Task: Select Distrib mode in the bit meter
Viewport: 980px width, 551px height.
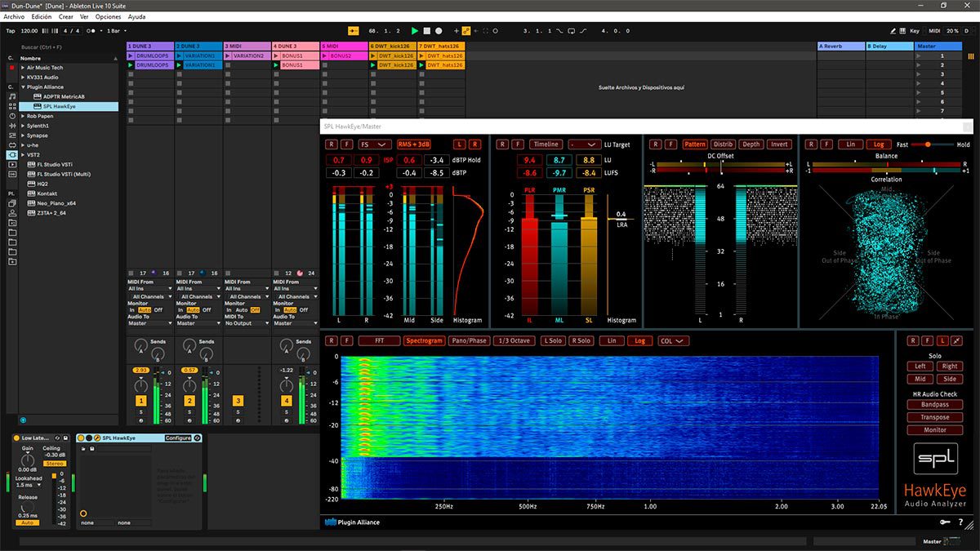Action: 723,144
